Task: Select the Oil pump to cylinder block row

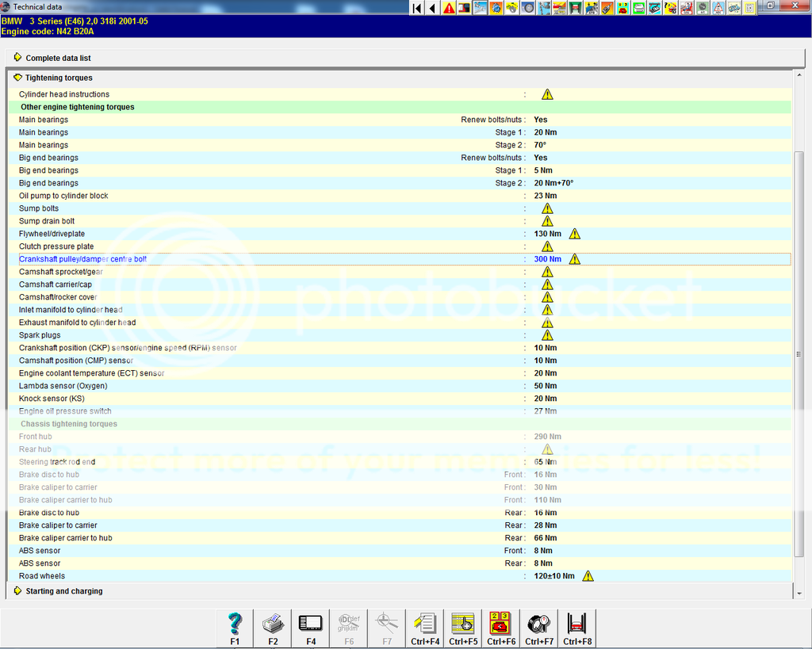Action: pos(400,196)
